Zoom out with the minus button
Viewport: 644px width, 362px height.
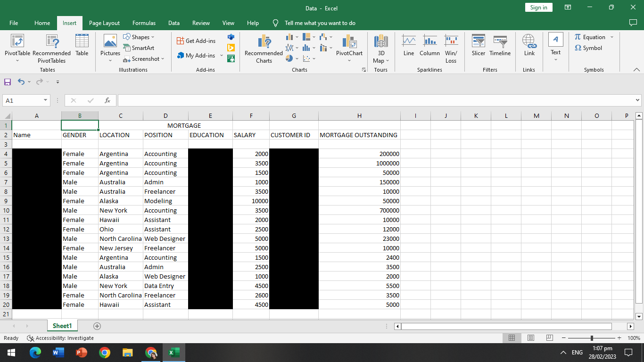point(563,338)
